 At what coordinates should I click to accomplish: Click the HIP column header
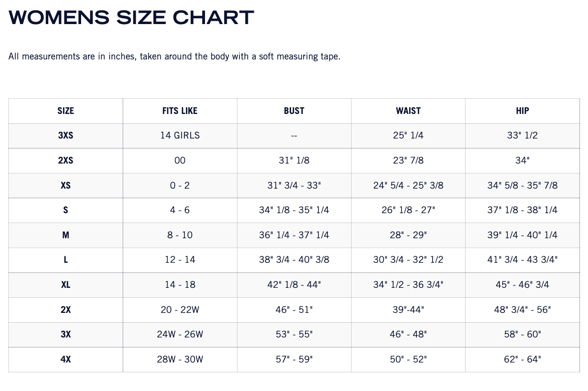(x=522, y=111)
